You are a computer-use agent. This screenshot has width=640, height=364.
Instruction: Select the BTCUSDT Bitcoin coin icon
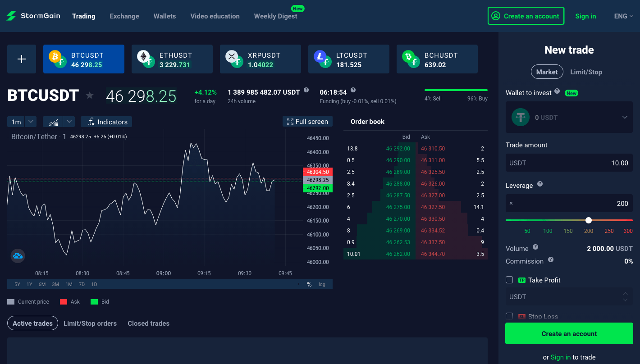(55, 56)
